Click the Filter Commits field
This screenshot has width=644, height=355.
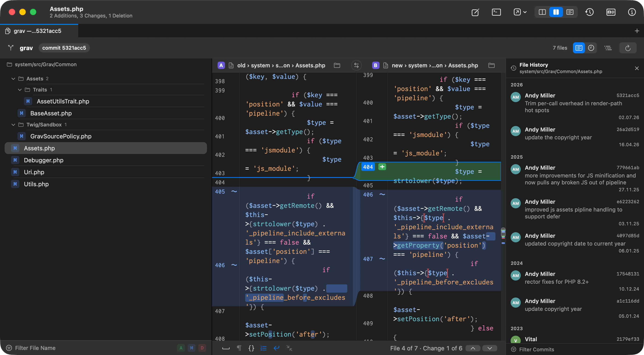[575, 349]
